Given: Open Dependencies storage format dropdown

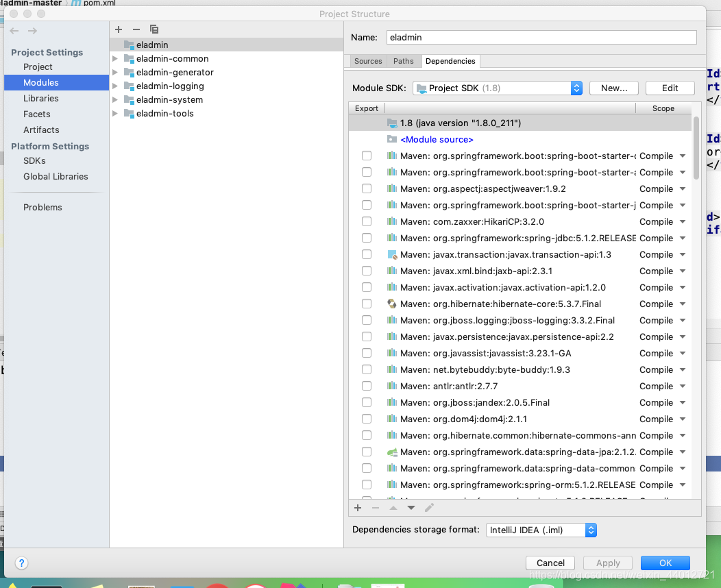Looking at the screenshot, I should tap(541, 530).
